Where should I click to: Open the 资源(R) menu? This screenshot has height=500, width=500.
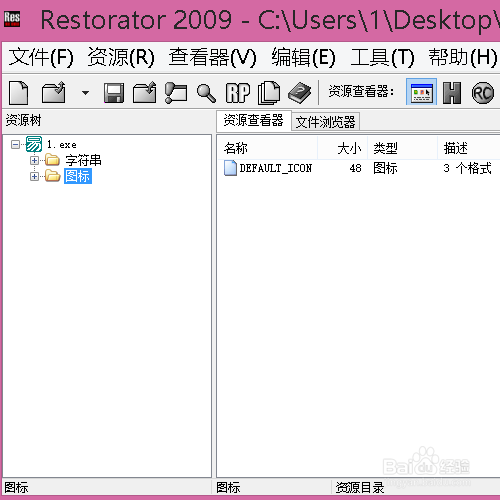(x=121, y=57)
